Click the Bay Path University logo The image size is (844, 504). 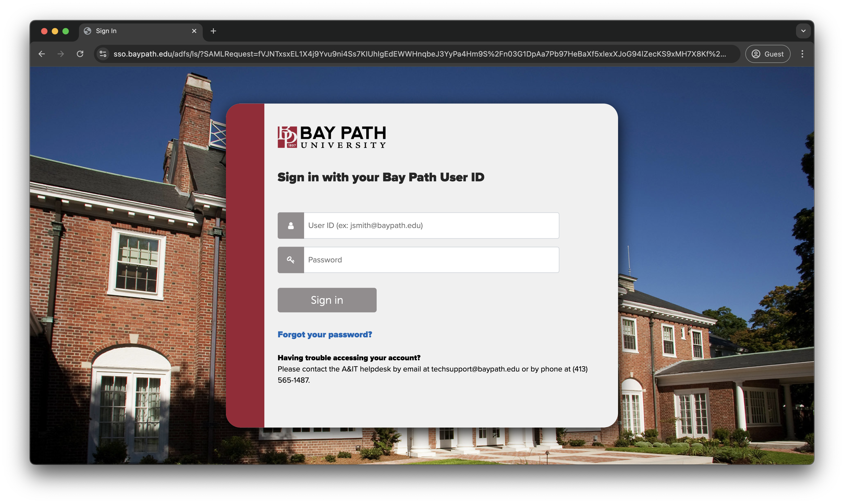point(332,137)
